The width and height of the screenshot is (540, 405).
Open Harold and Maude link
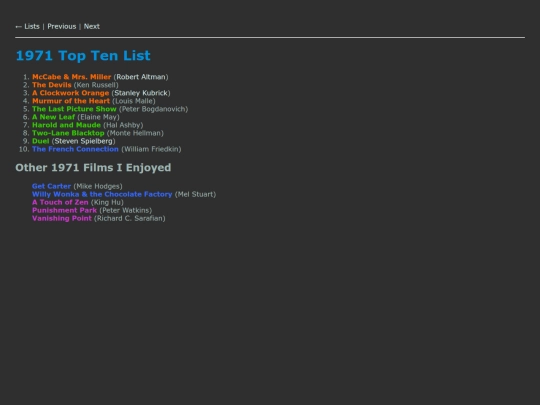tap(66, 125)
